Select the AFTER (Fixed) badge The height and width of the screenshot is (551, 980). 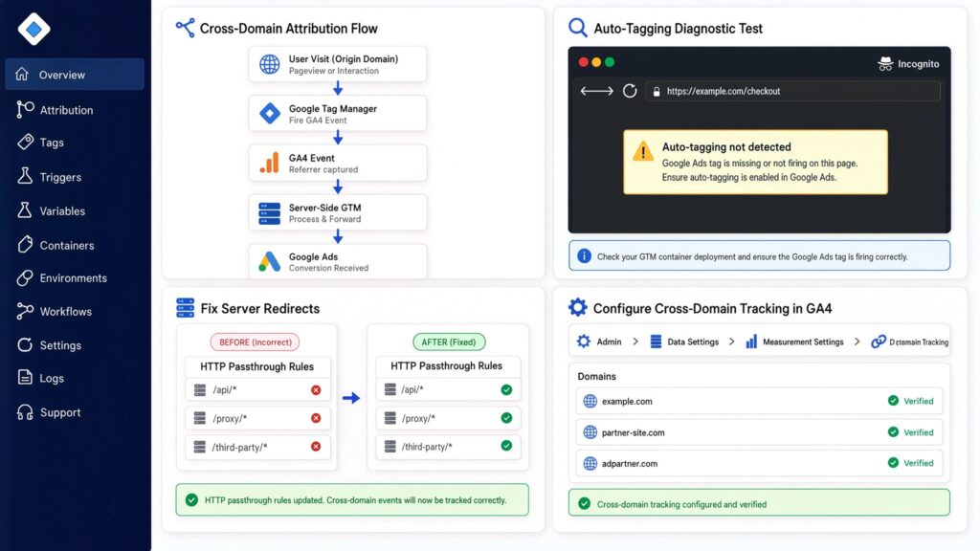(449, 342)
